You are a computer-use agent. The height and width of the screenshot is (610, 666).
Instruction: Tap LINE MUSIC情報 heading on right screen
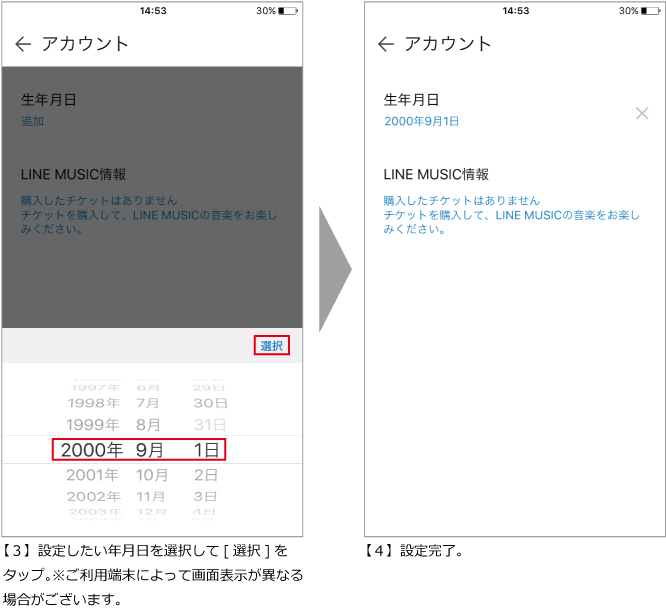tap(436, 174)
